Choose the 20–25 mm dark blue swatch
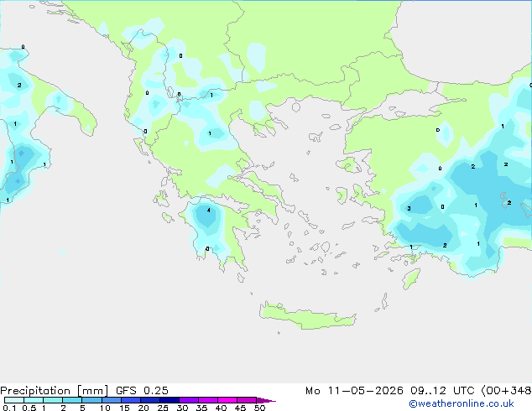Image resolution: width=532 pixels, height=411 pixels. click(x=150, y=400)
